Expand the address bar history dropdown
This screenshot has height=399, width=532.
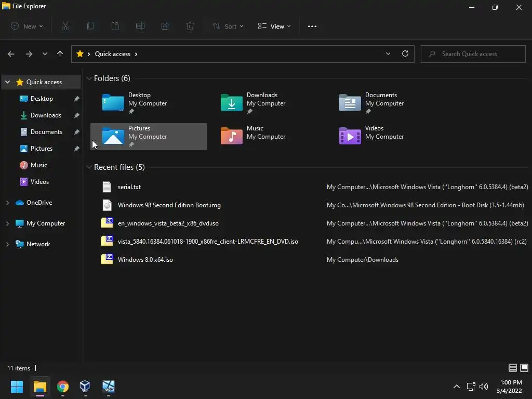click(388, 54)
